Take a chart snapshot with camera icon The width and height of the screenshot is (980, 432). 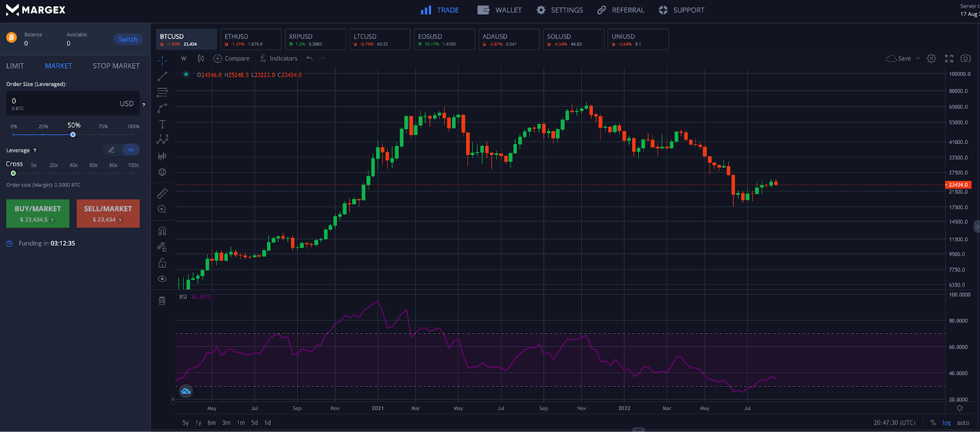pyautogui.click(x=965, y=59)
